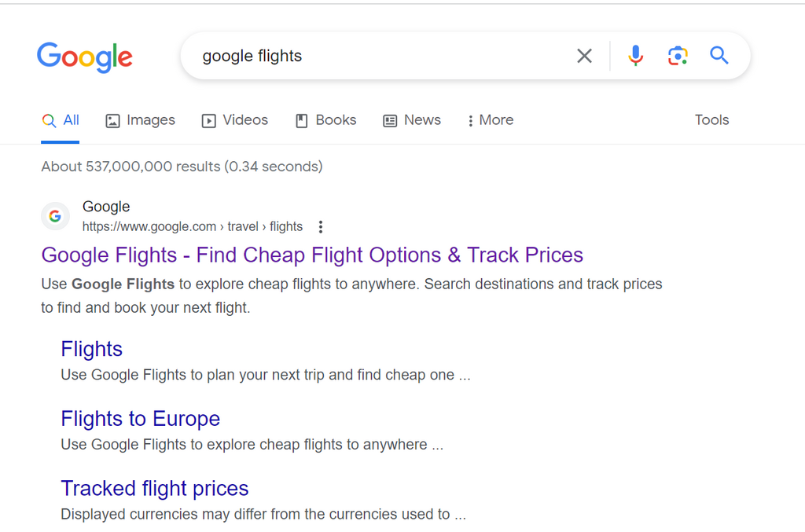Viewport: 805px width, 532px height.
Task: Click the google.com travel breadcrumb URL
Action: point(193,226)
